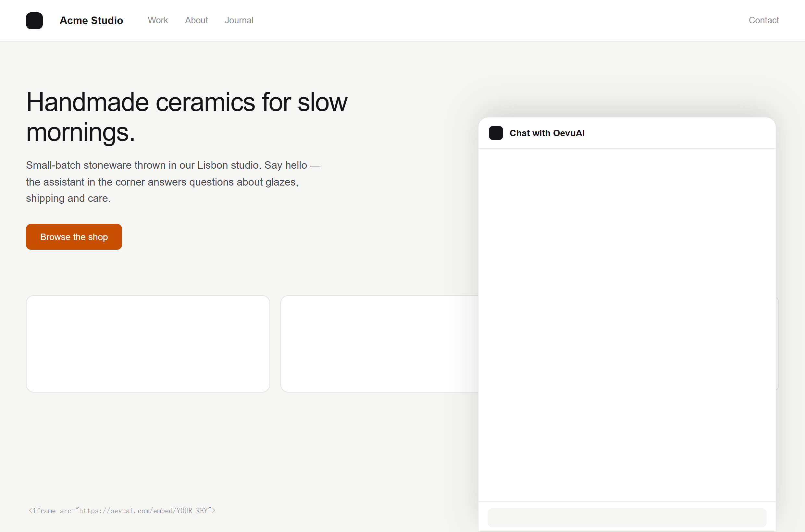Click the 'Chat with OevuAI' header title
The image size is (805, 532).
pyautogui.click(x=547, y=133)
